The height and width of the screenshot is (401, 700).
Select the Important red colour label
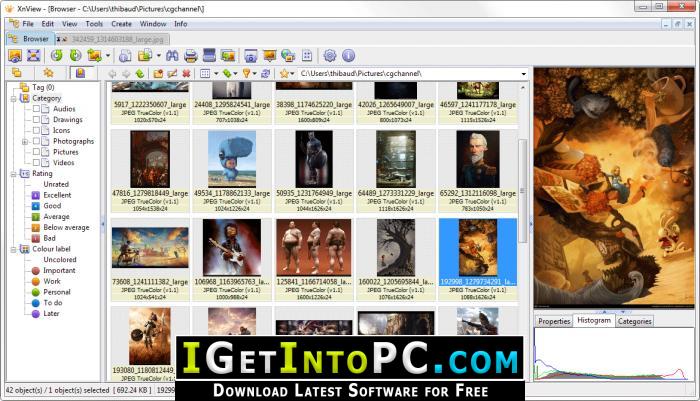58,270
